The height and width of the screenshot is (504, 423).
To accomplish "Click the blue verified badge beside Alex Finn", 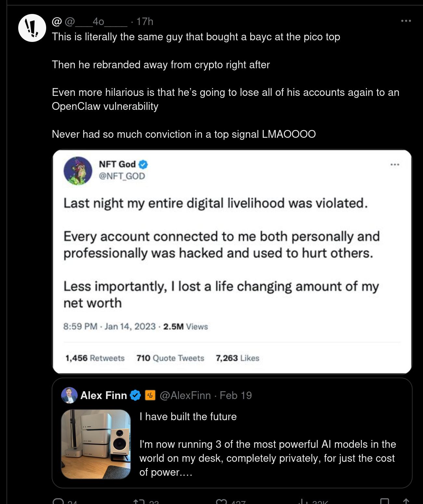I will click(135, 395).
